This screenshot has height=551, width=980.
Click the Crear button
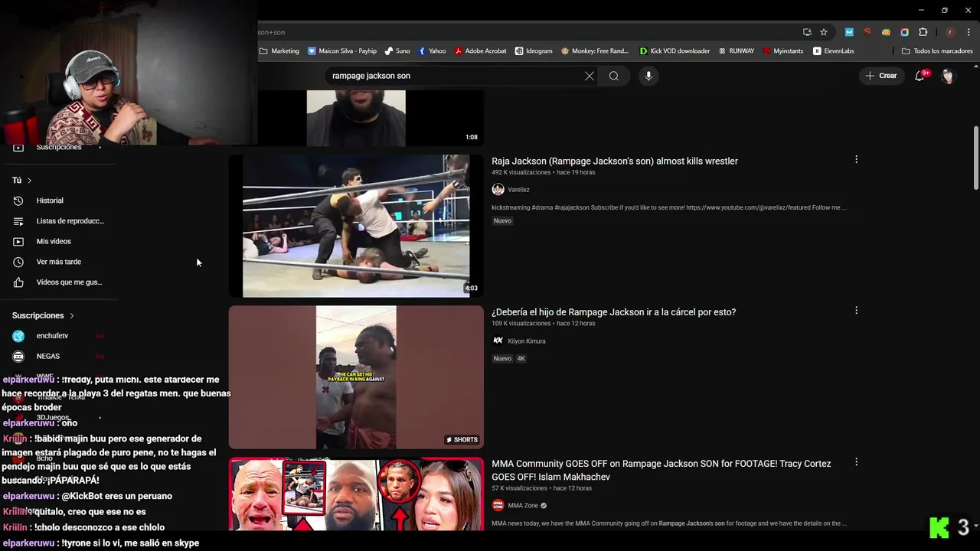pyautogui.click(x=880, y=76)
